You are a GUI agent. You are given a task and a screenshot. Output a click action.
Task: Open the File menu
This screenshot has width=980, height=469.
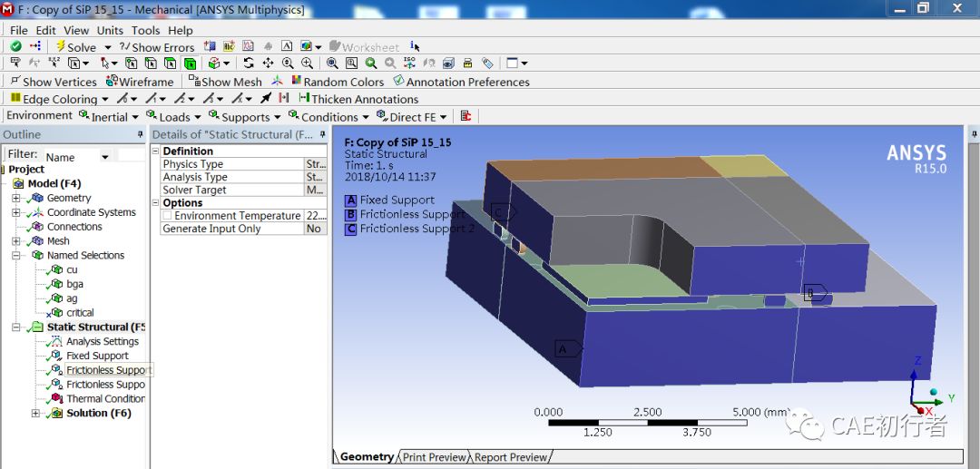pyautogui.click(x=19, y=31)
